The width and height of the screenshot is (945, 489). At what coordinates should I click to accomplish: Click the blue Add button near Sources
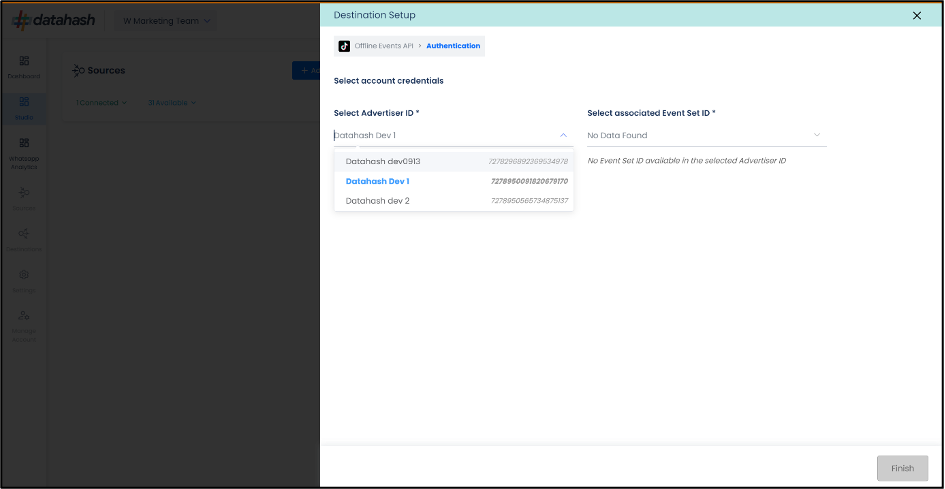(x=306, y=71)
